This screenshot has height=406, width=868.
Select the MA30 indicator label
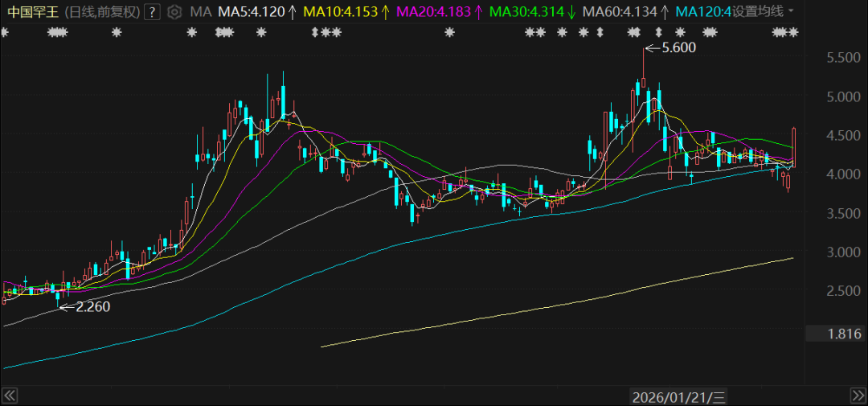[x=533, y=12]
